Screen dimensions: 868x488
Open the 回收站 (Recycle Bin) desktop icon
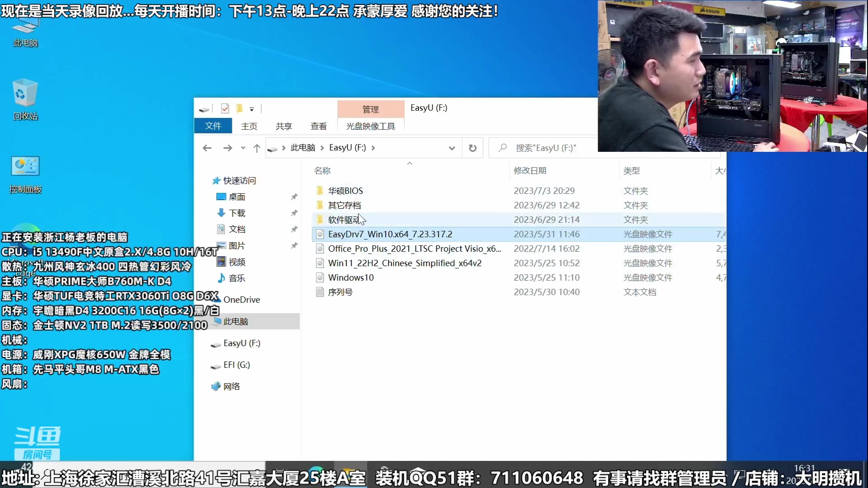click(x=25, y=97)
